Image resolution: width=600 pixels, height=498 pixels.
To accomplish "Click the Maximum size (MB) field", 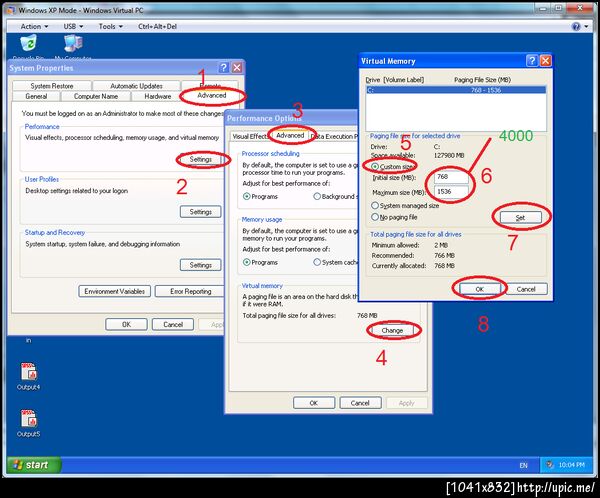I will point(452,191).
